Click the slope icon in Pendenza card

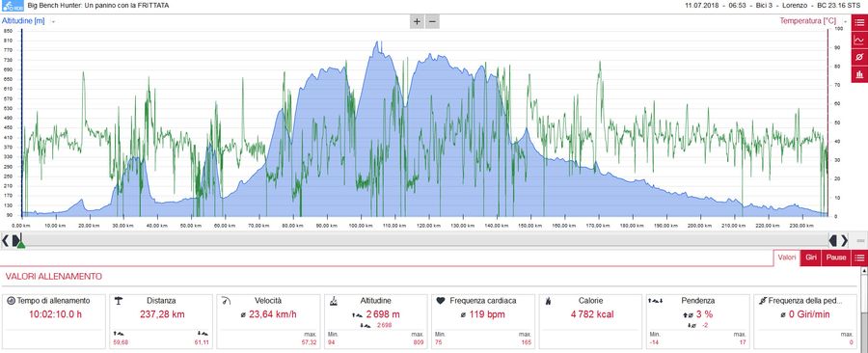(x=656, y=301)
